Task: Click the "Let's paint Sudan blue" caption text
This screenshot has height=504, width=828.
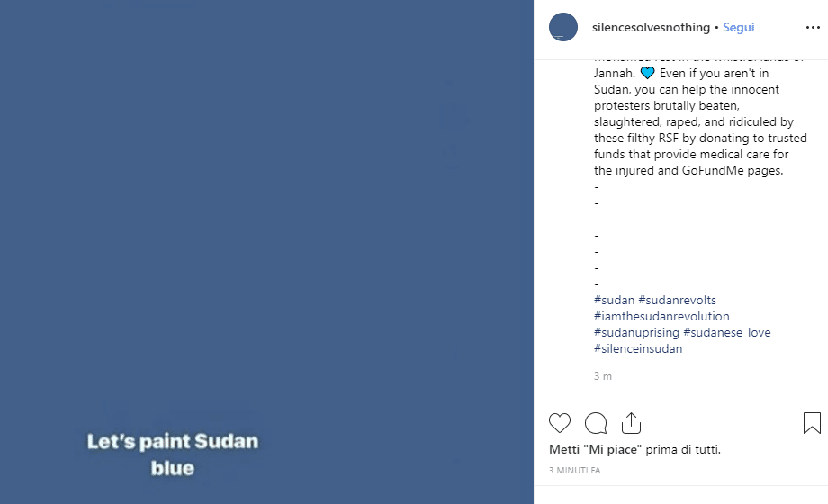Action: (173, 454)
